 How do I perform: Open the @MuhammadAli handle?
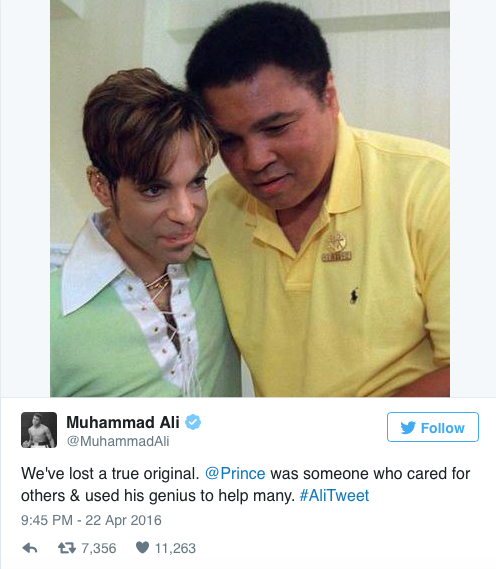tap(118, 441)
